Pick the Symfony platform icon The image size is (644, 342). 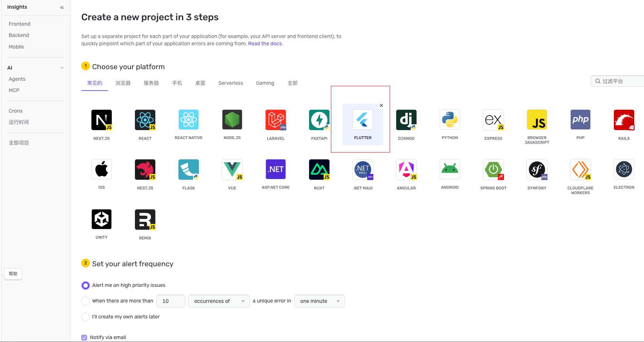coord(537,170)
